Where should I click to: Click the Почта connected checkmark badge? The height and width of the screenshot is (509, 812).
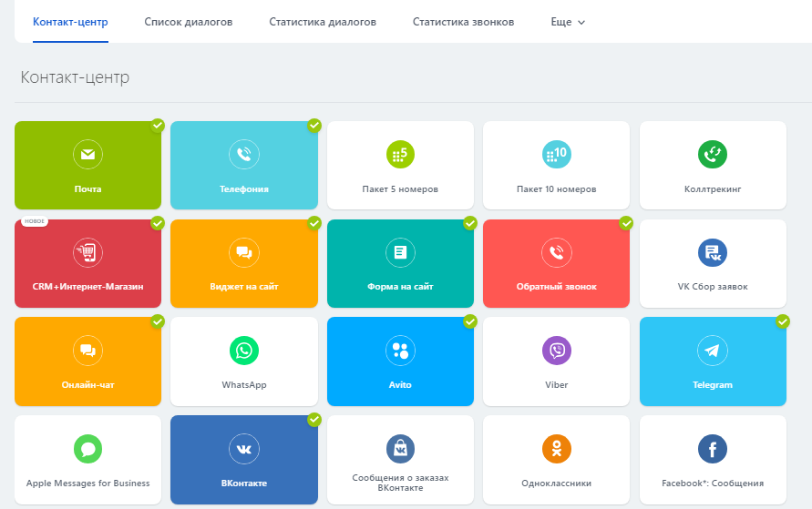(x=158, y=126)
